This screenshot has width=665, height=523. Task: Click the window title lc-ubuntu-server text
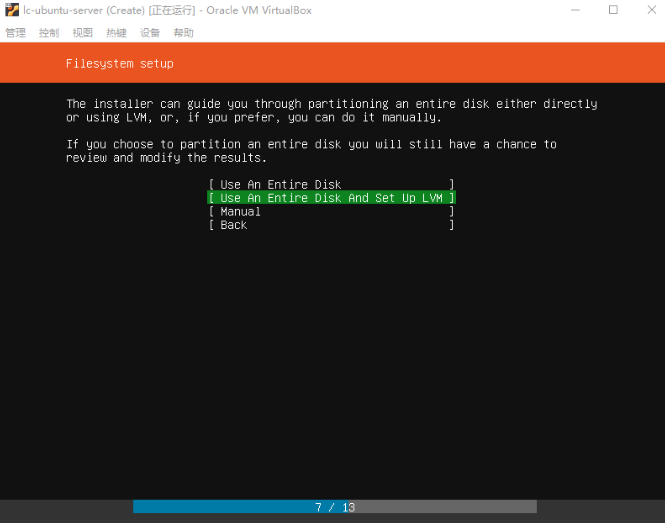pyautogui.click(x=168, y=10)
